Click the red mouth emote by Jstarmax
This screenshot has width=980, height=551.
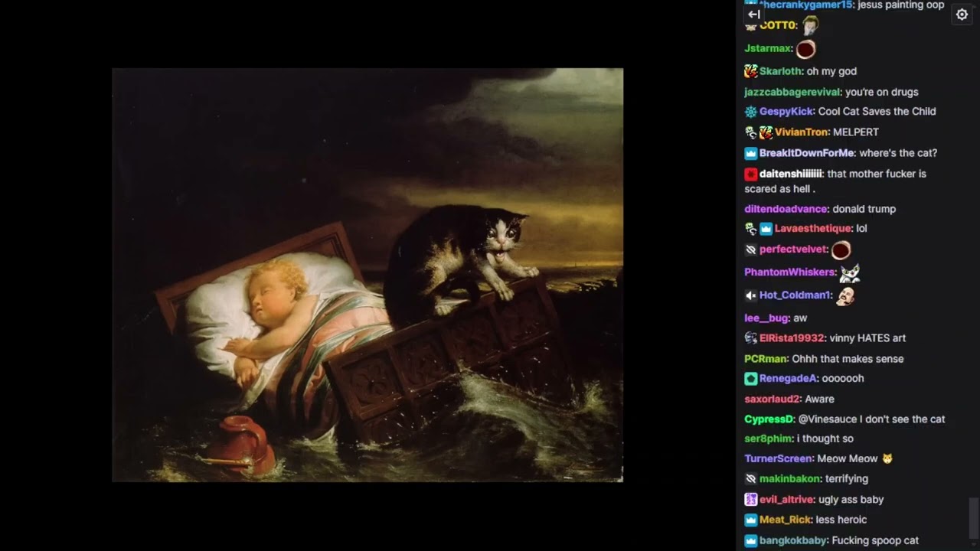click(x=805, y=50)
